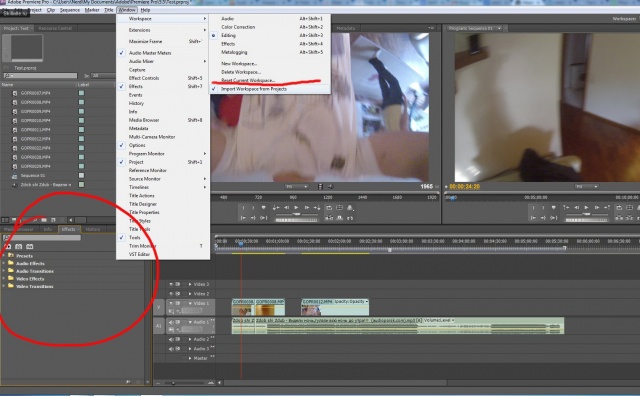The height and width of the screenshot is (396, 640).
Task: Toggle Safe Margins in Source Monitor
Action: (340, 208)
